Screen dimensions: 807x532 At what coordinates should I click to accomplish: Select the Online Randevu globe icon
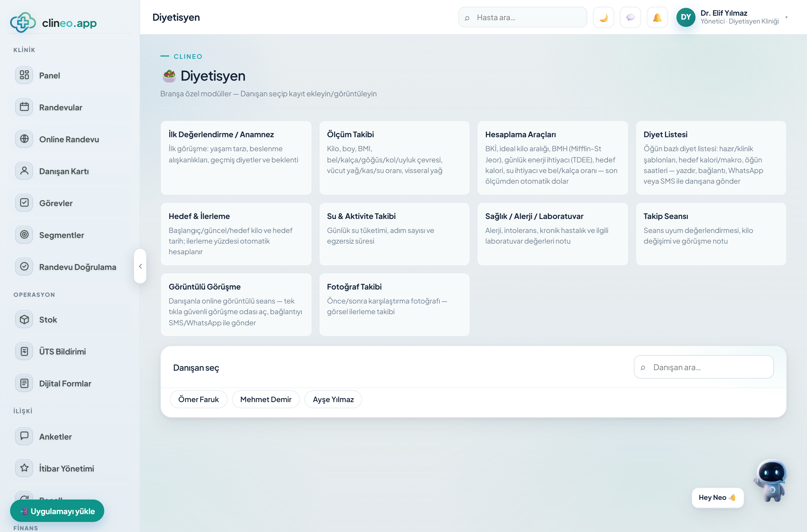coord(24,139)
